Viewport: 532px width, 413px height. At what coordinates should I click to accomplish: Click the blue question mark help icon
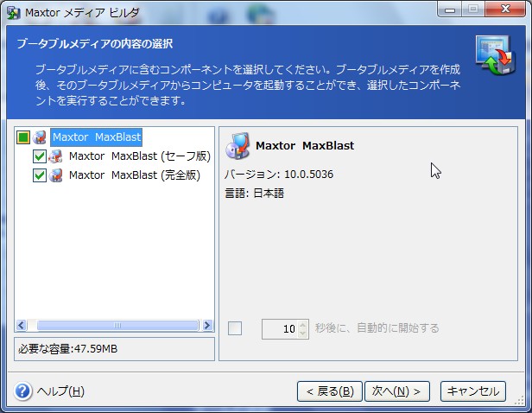[23, 391]
